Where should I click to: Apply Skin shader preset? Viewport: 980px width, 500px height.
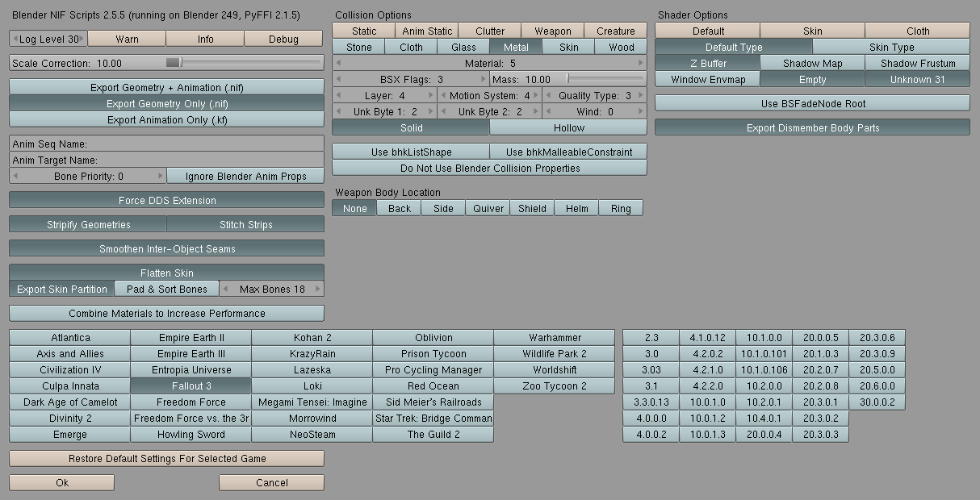tap(812, 31)
